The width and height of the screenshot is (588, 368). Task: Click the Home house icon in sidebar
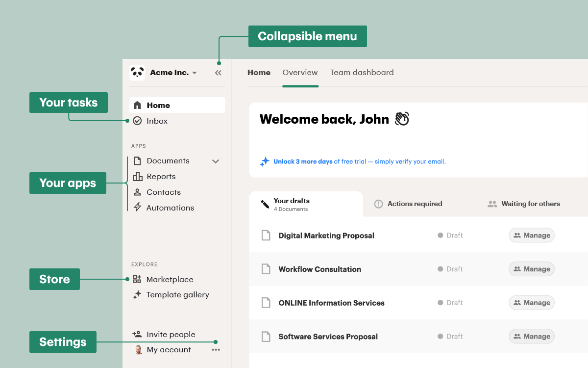point(137,105)
